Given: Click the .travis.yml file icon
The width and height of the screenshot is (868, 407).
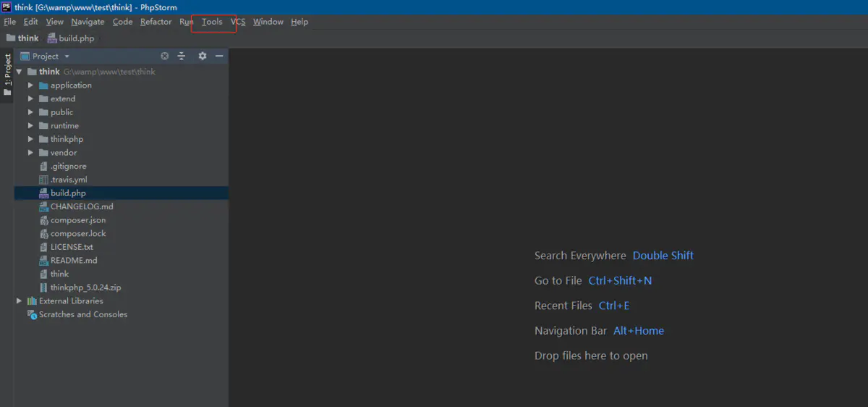Looking at the screenshot, I should 43,180.
